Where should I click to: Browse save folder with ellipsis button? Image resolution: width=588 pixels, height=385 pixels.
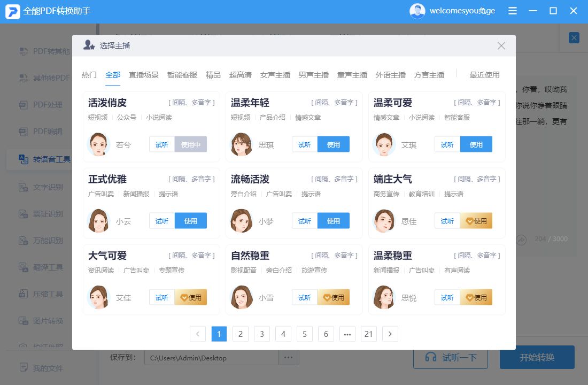(288, 358)
